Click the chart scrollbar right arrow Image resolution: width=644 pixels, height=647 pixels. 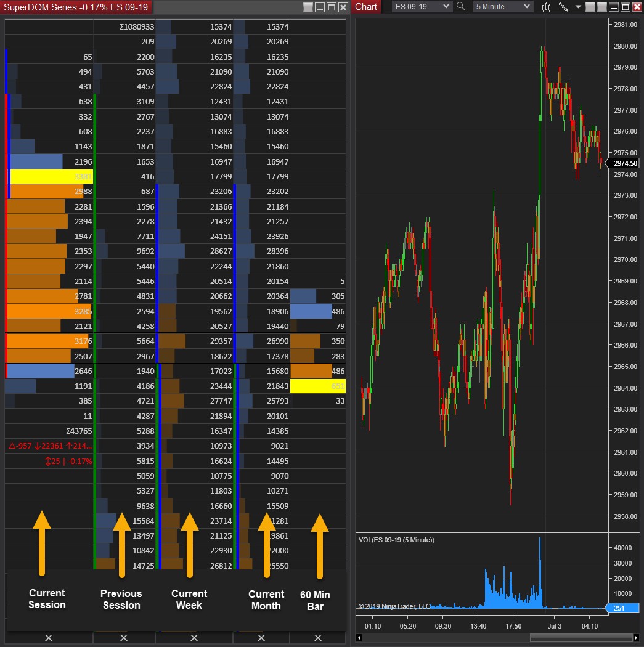tap(636, 638)
